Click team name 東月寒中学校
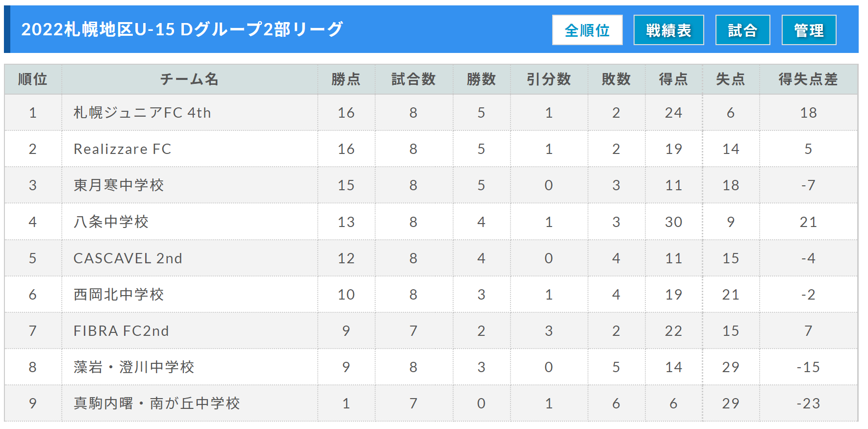Viewport: 868px width, 429px height. pos(119,185)
